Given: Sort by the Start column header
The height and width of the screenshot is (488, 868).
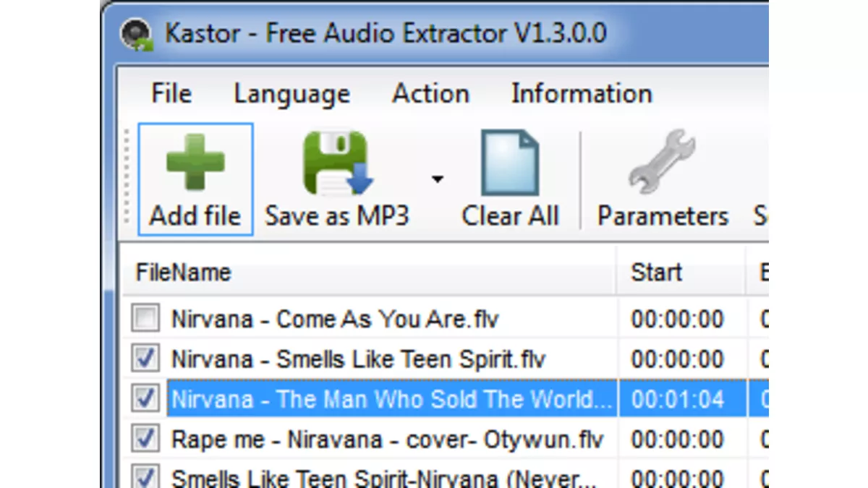Looking at the screenshot, I should [681, 272].
